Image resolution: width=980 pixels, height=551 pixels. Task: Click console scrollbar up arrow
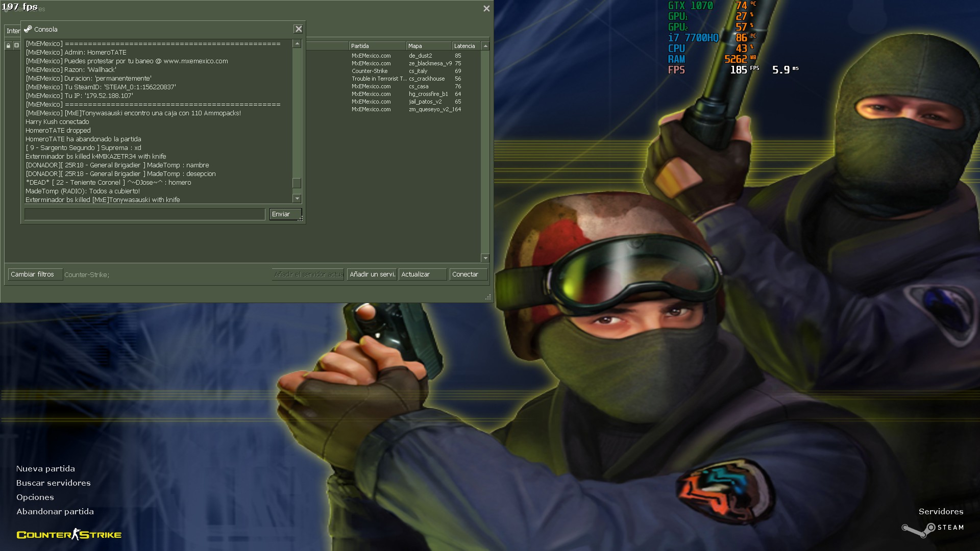(297, 44)
